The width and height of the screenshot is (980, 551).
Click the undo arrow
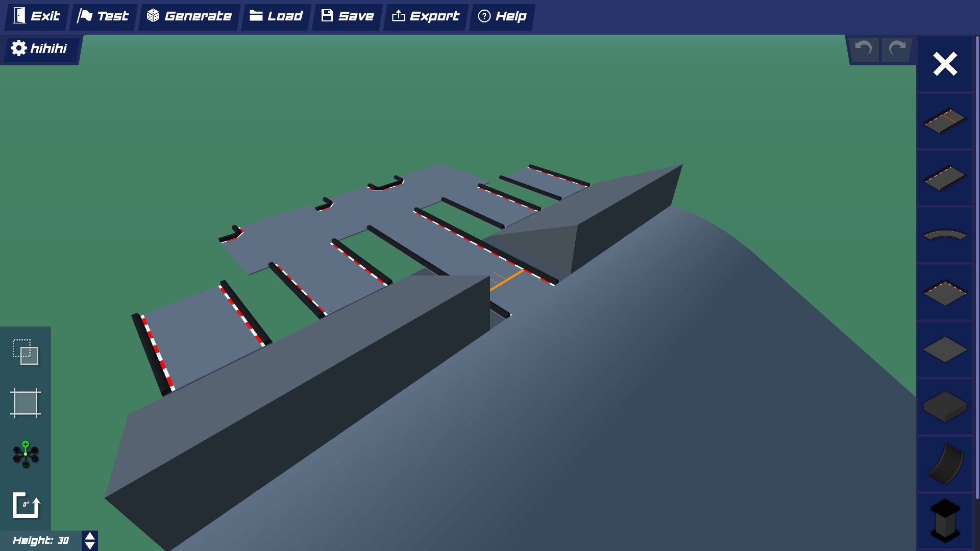click(864, 49)
